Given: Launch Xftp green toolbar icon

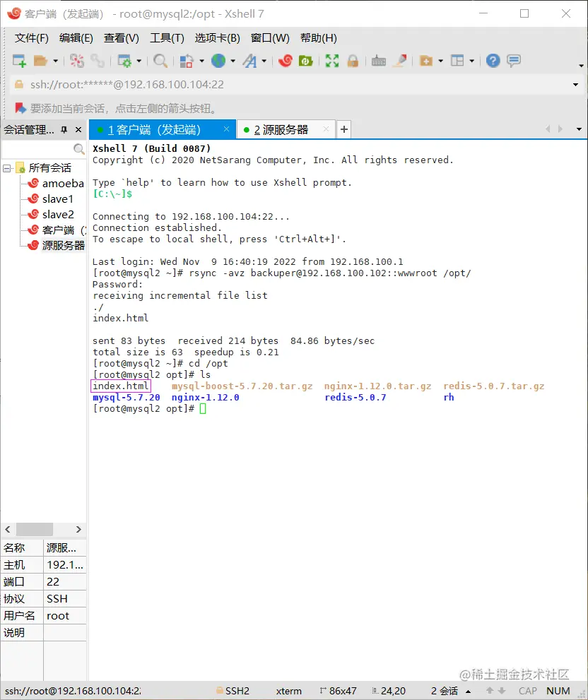Looking at the screenshot, I should (x=305, y=61).
